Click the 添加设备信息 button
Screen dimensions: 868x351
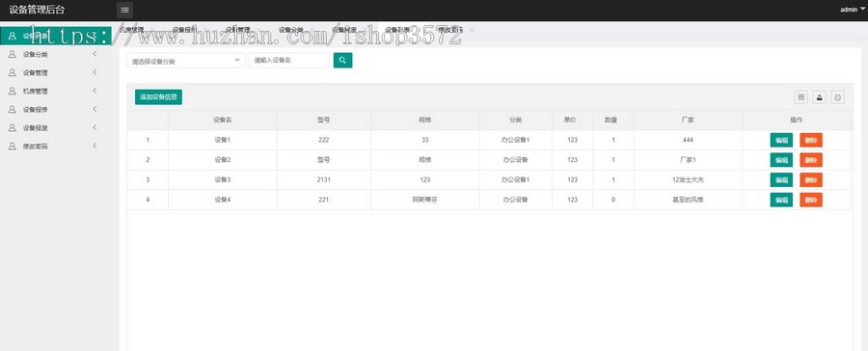pos(158,96)
